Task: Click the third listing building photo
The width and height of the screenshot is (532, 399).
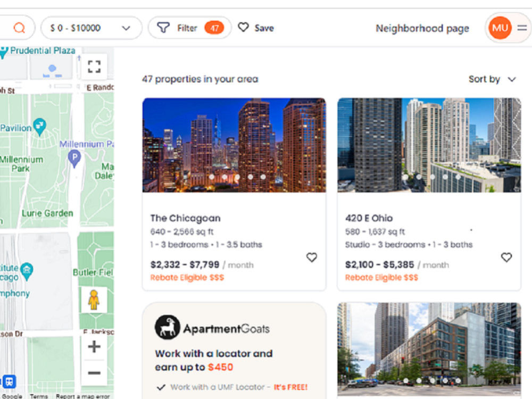Action: tap(429, 350)
